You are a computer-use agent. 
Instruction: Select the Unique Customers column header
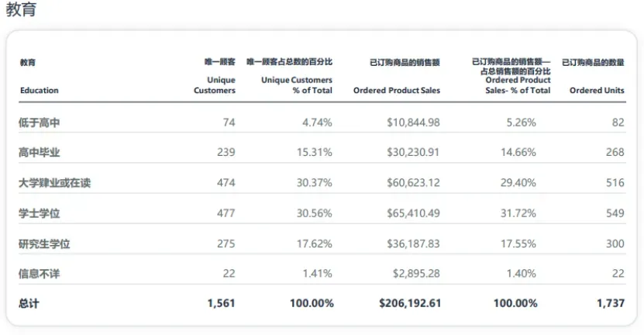[215, 85]
